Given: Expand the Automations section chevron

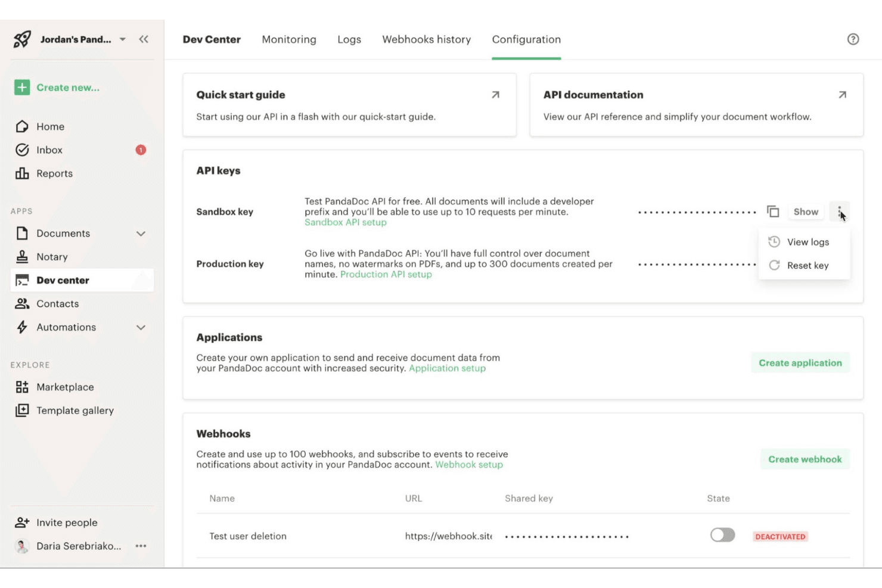Looking at the screenshot, I should [x=141, y=327].
